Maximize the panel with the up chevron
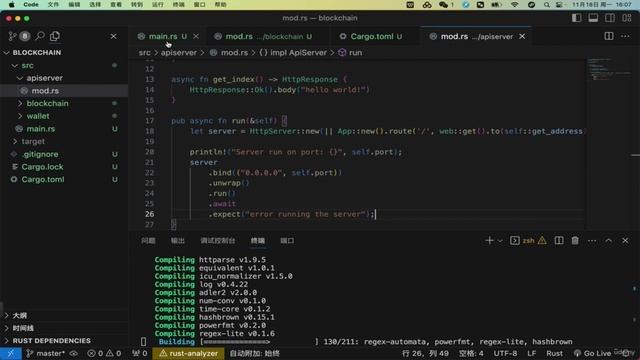640x360 pixels. tap(609, 241)
